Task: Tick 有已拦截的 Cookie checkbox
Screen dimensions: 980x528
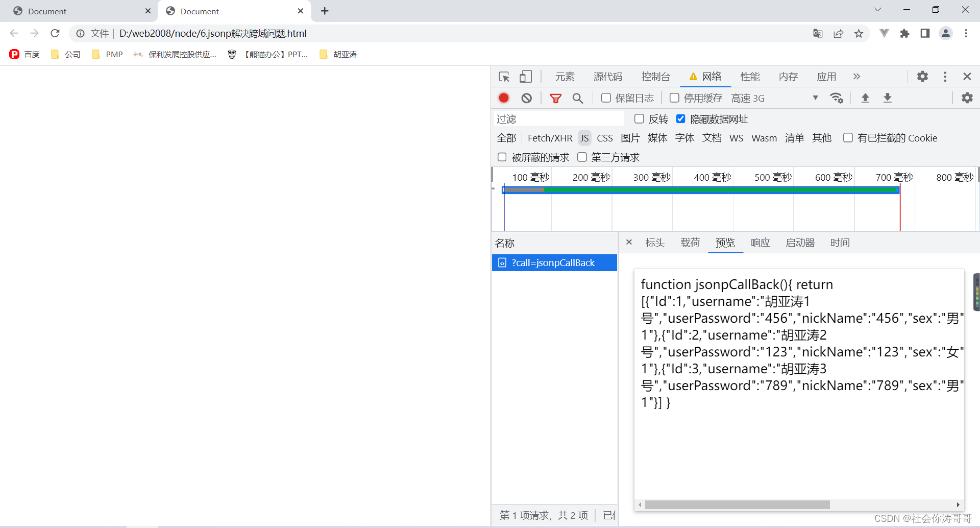Action: coord(848,137)
